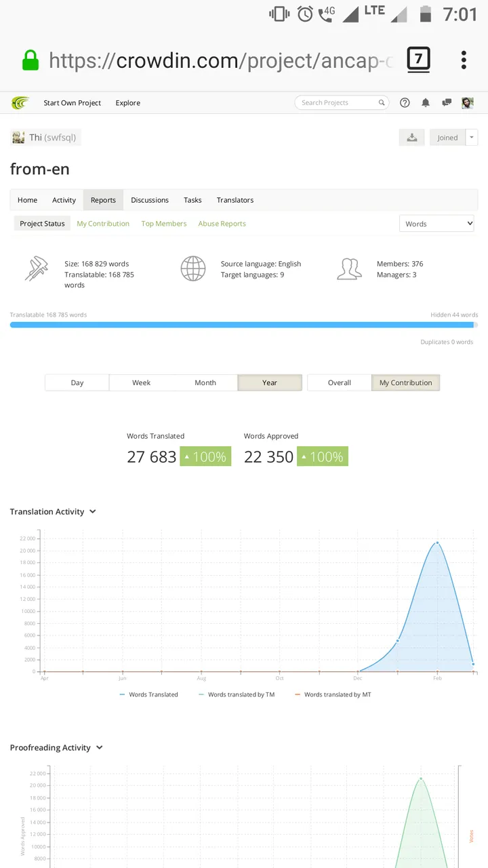This screenshot has width=488, height=868.
Task: Open the browser three-dot menu
Action: (464, 60)
